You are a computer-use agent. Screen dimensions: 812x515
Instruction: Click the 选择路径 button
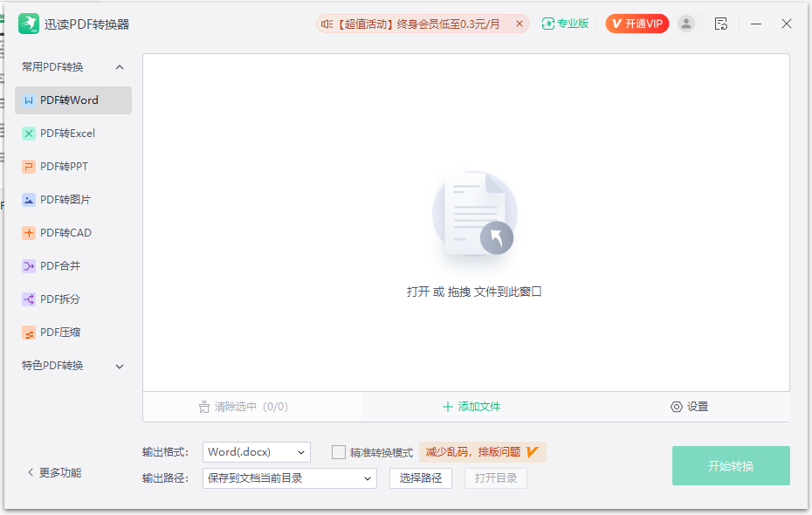point(421,478)
